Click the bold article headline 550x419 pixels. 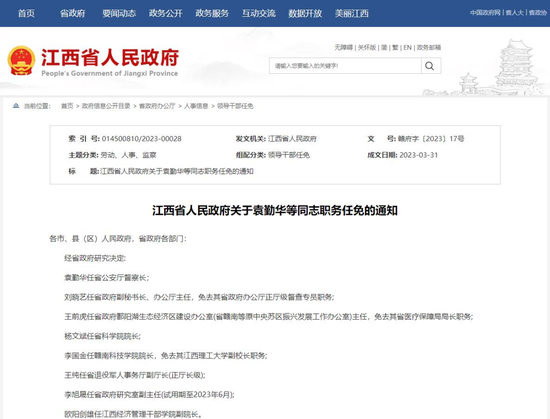[x=275, y=211]
